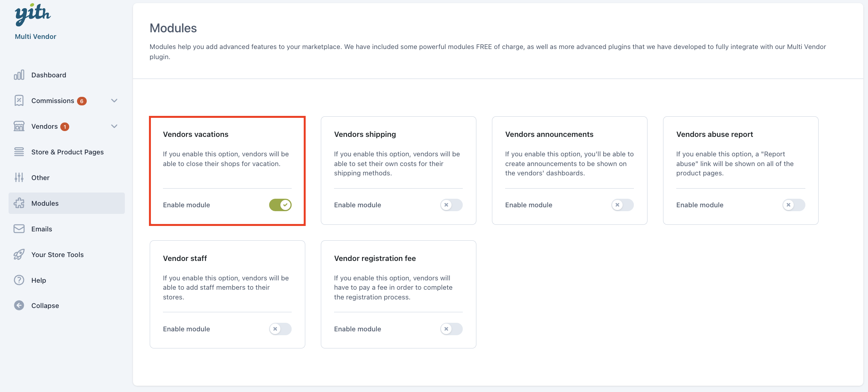This screenshot has width=868, height=392.
Task: Enable the Vendor staff module toggle
Action: point(280,329)
